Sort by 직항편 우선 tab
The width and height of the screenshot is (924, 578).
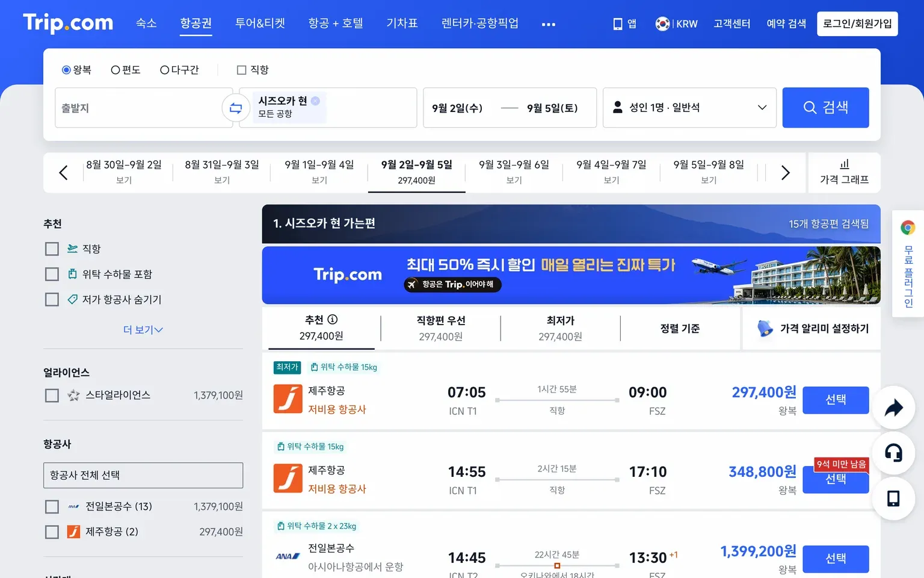(441, 329)
